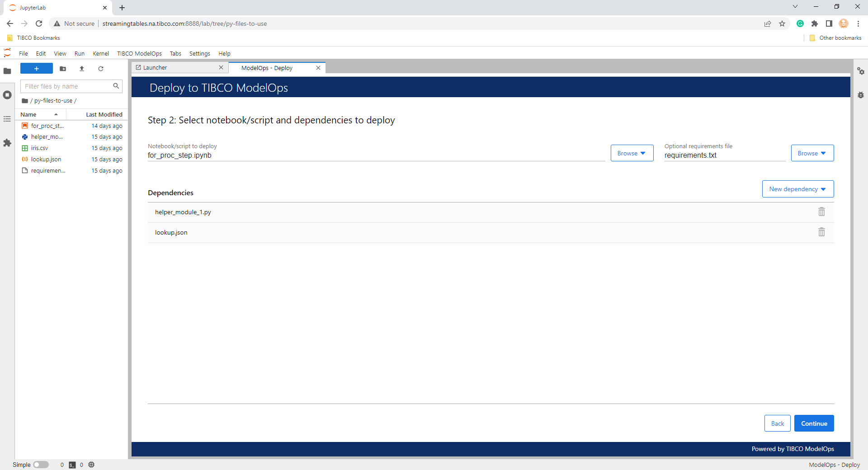The image size is (868, 470).
Task: Open a new browser tab
Action: point(122,8)
